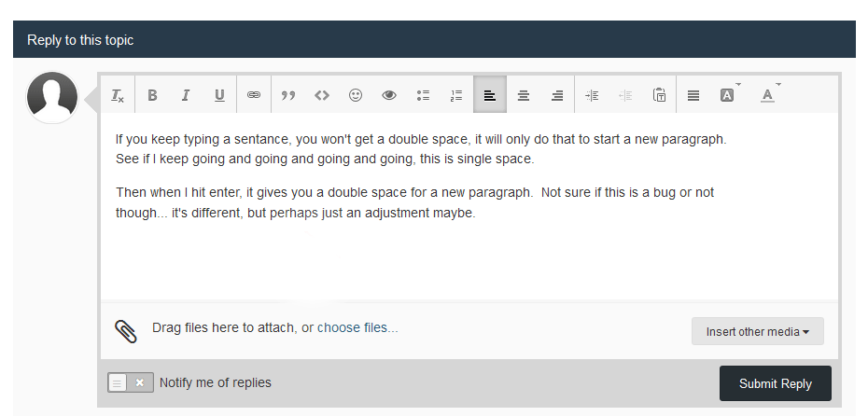
Task: Toggle underline text formatting
Action: click(219, 95)
